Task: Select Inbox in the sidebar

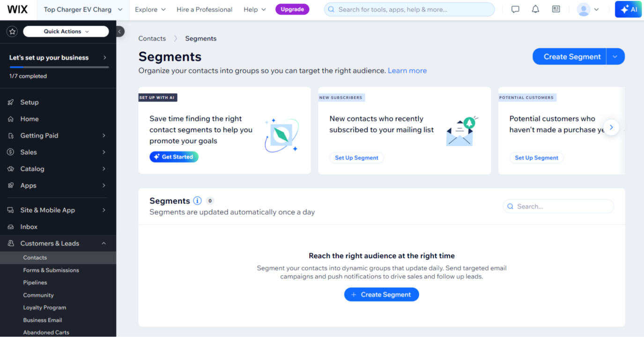Action: coord(29,227)
